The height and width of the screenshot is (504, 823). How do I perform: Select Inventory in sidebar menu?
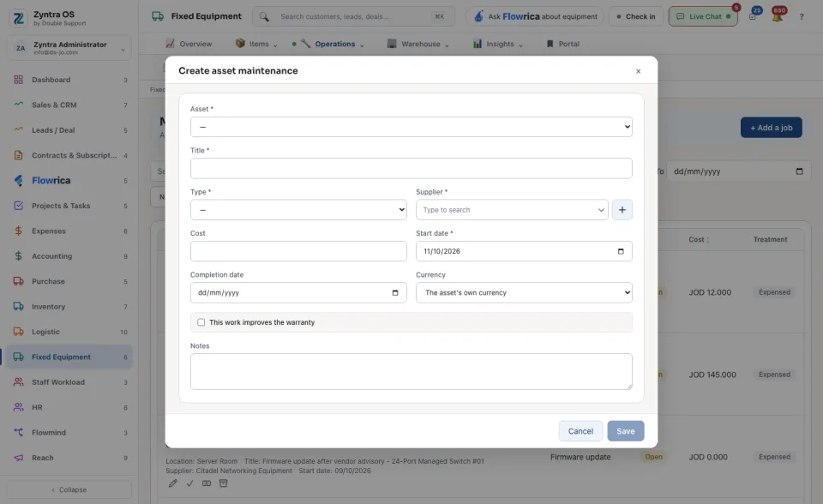69,307
